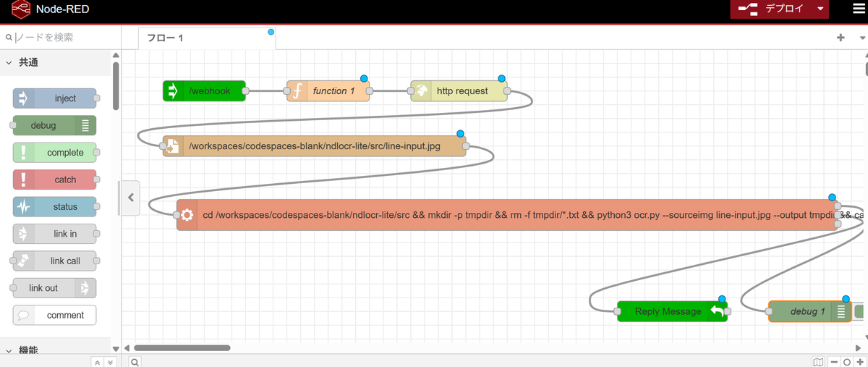Open the Deploy options dropdown arrow
This screenshot has height=367, width=868.
(x=820, y=9)
